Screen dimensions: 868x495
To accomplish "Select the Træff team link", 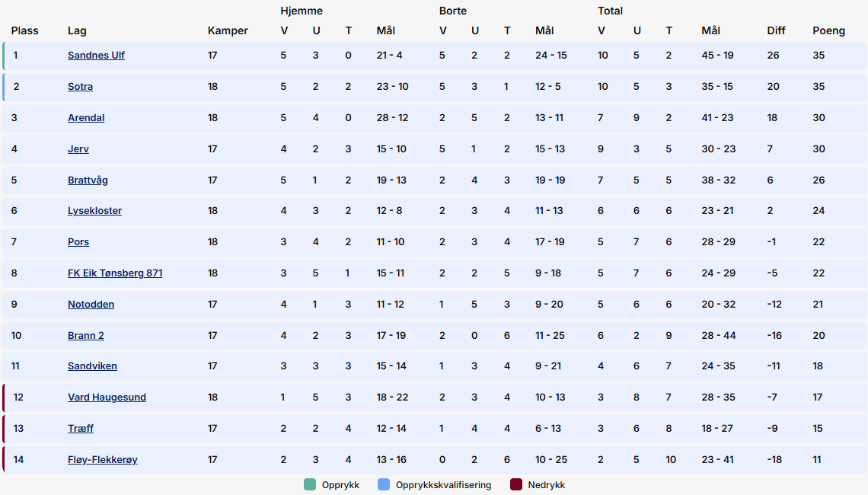I will coord(81,429).
